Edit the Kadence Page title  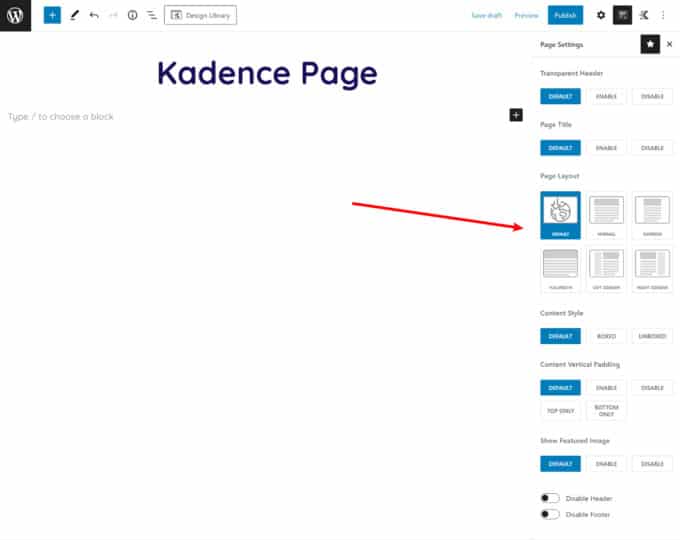pyautogui.click(x=267, y=74)
